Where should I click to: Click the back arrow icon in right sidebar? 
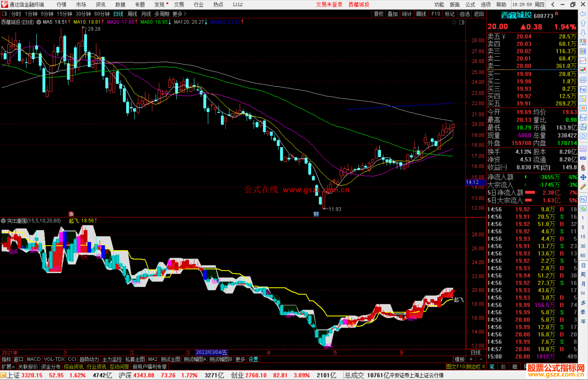(x=583, y=14)
